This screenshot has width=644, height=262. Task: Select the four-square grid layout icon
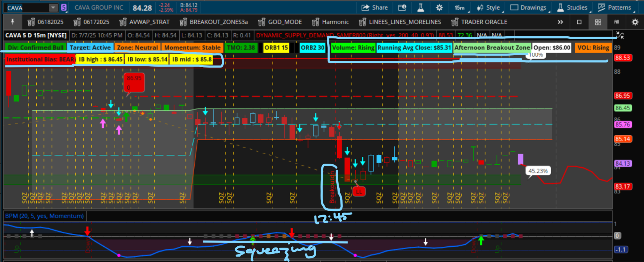[x=598, y=22]
